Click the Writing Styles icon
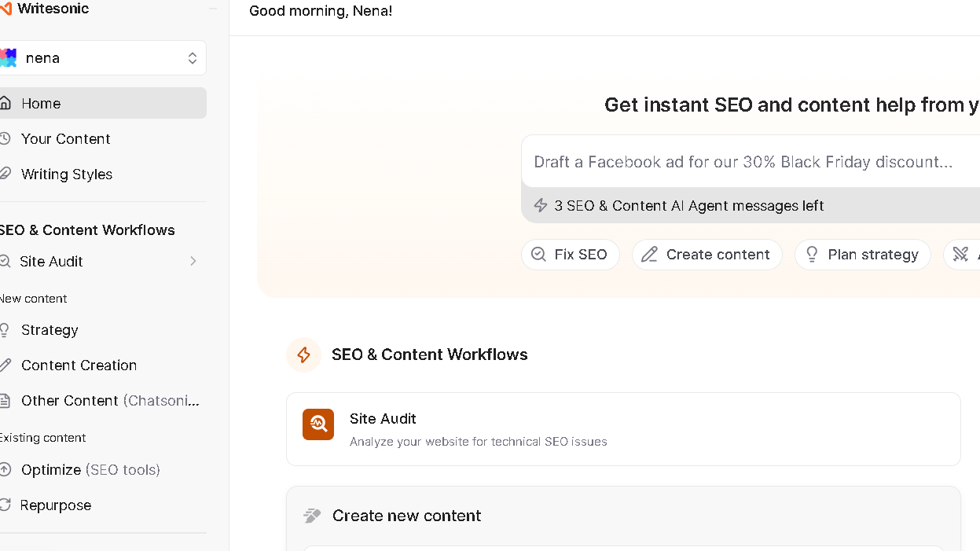This screenshot has height=551, width=980. pos(5,174)
